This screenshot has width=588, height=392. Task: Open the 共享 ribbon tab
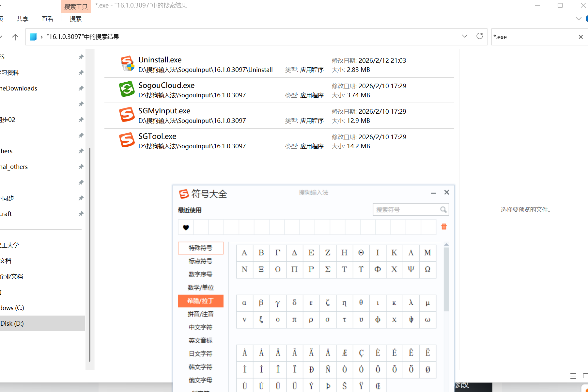click(x=23, y=19)
